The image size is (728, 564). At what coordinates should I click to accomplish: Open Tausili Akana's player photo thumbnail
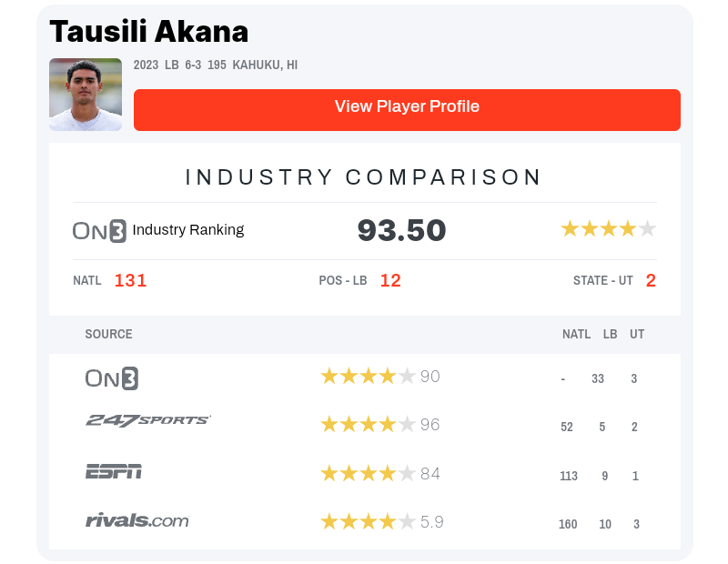click(86, 95)
